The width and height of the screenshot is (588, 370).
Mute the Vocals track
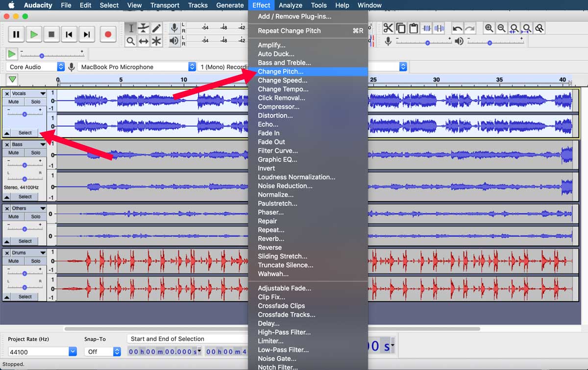click(x=14, y=102)
